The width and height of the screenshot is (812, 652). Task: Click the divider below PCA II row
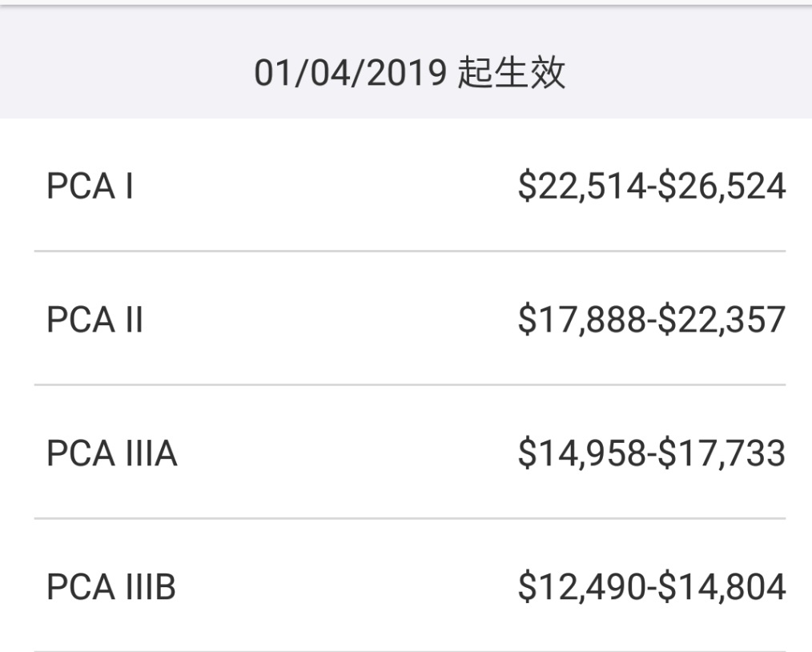click(x=410, y=384)
